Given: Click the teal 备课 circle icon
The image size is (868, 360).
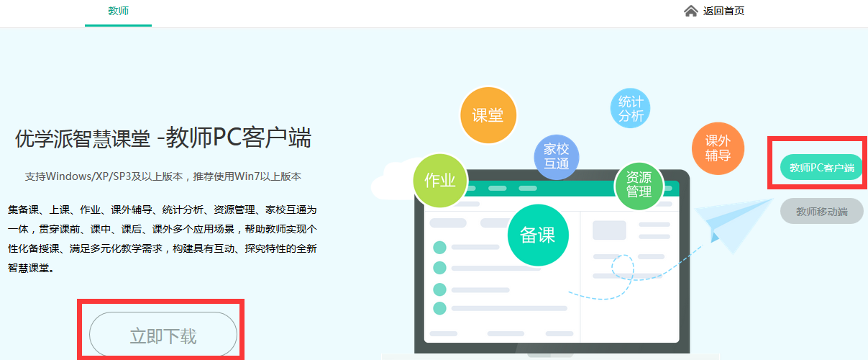Looking at the screenshot, I should coord(537,235).
